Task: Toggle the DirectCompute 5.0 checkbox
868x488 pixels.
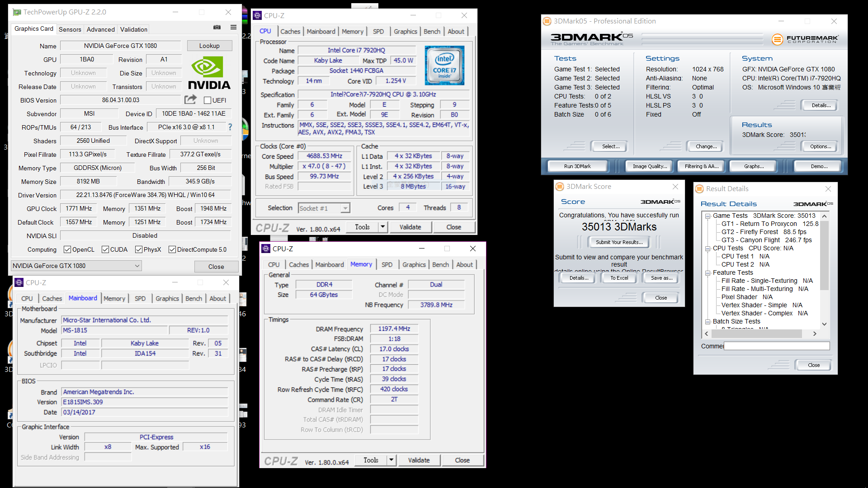Action: pyautogui.click(x=172, y=249)
